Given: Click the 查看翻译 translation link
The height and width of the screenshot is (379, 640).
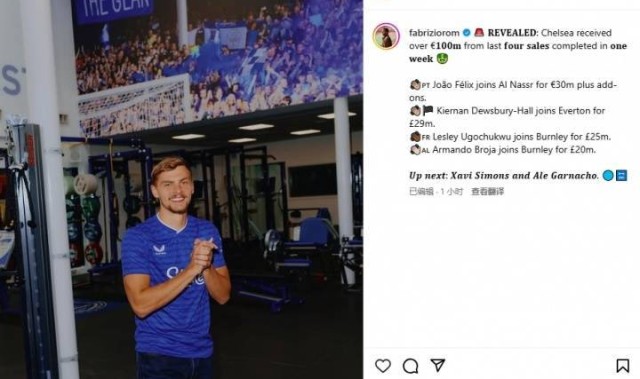Looking at the screenshot, I should [487, 191].
